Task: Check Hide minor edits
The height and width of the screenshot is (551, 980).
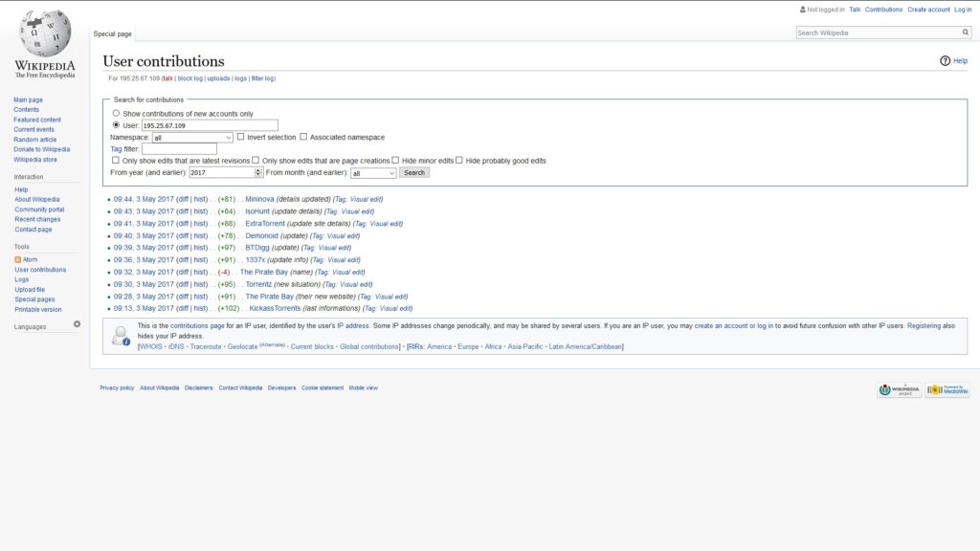Action: 395,160
